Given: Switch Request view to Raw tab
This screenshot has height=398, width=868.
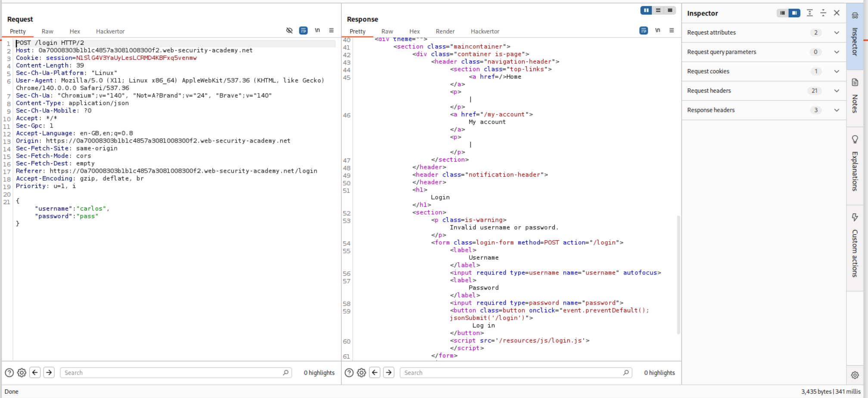Looking at the screenshot, I should point(47,31).
